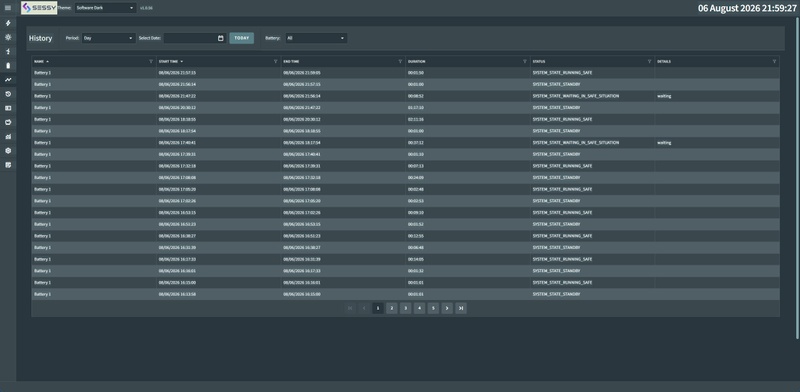This screenshot has height=392, width=800.
Task: Click the vertical page scrollbar
Action: pos(797,179)
